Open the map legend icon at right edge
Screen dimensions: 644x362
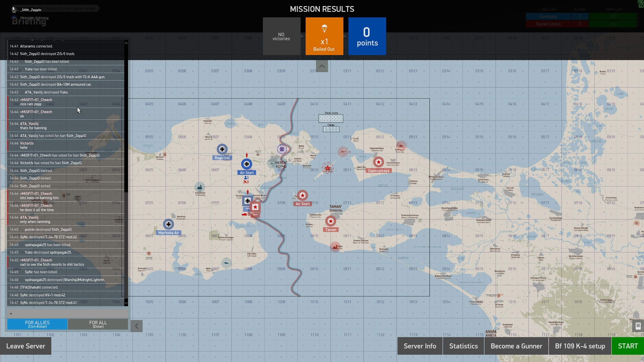point(638,326)
